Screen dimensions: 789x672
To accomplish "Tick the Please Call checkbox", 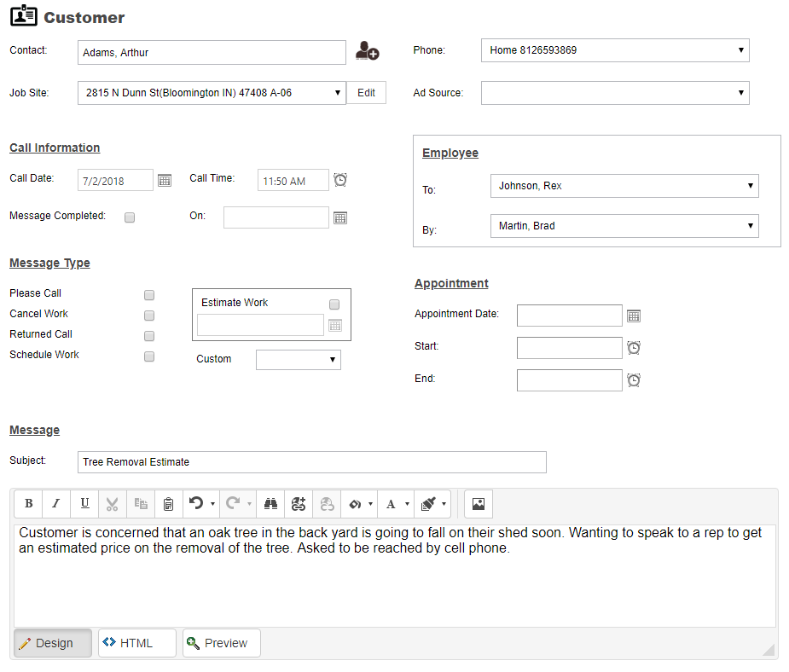I will coord(149,295).
